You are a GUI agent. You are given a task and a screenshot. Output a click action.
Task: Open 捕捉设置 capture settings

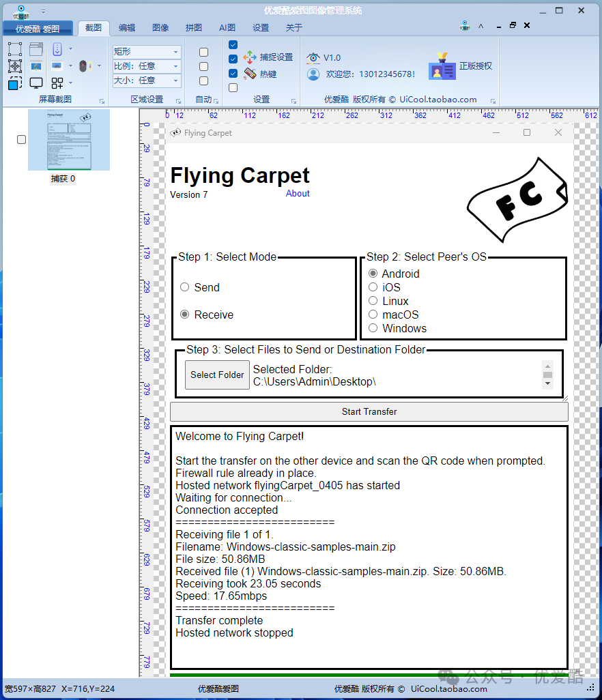coord(268,57)
